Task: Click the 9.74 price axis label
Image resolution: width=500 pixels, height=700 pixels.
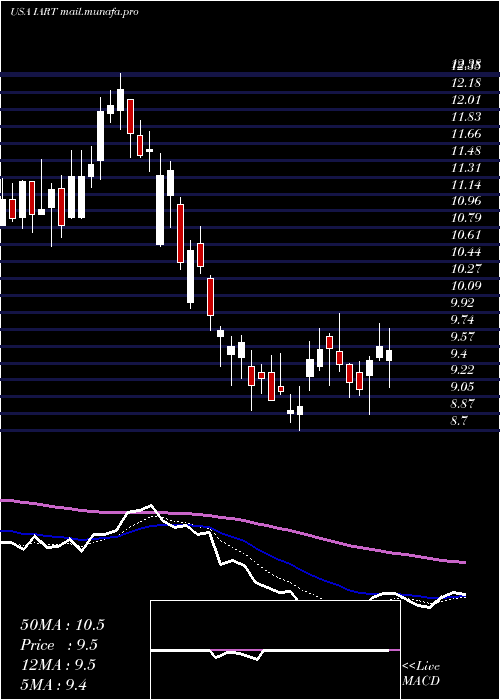Action: [x=463, y=320]
